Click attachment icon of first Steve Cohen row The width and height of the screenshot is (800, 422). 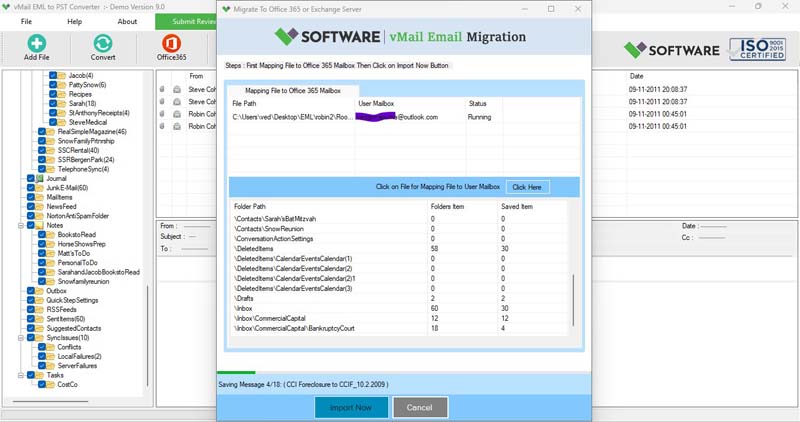162,89
